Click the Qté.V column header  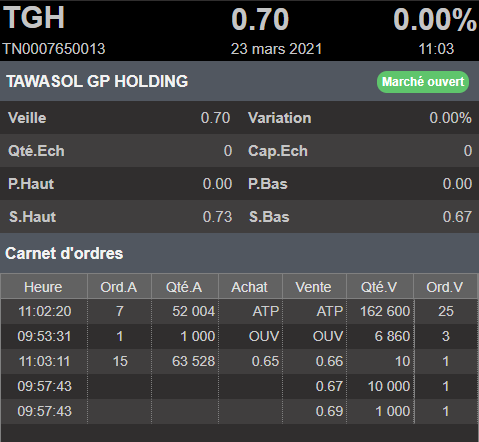pos(380,287)
